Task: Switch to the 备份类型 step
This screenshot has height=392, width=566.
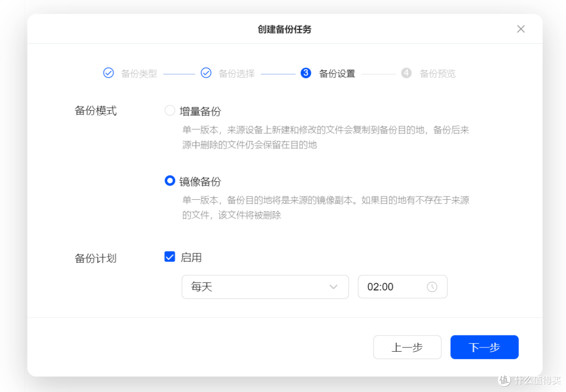Action: 139,74
